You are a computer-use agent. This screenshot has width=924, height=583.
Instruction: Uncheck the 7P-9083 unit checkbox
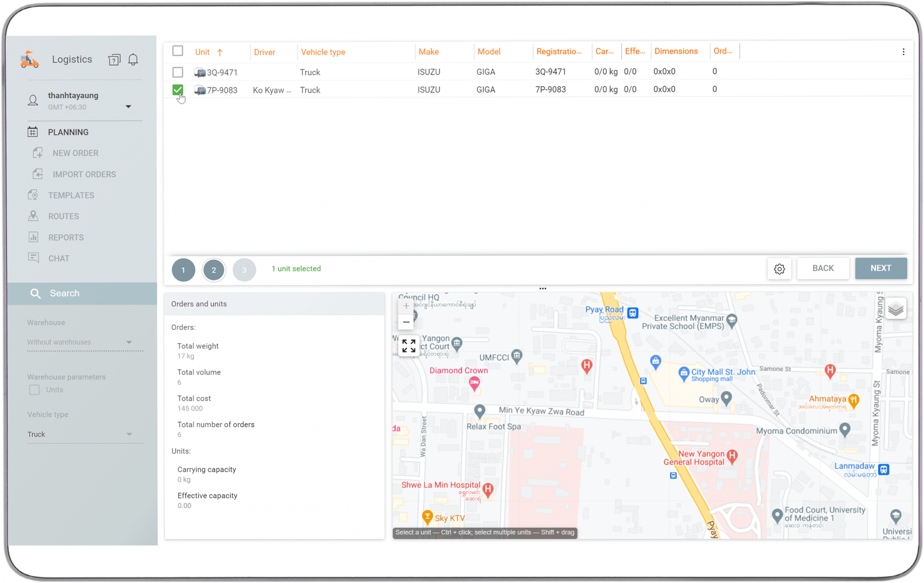[177, 90]
